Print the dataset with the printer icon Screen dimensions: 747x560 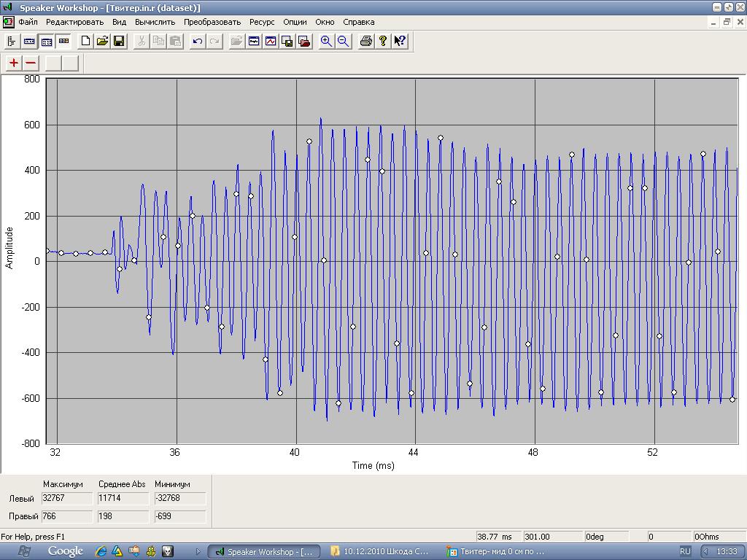pyautogui.click(x=366, y=42)
